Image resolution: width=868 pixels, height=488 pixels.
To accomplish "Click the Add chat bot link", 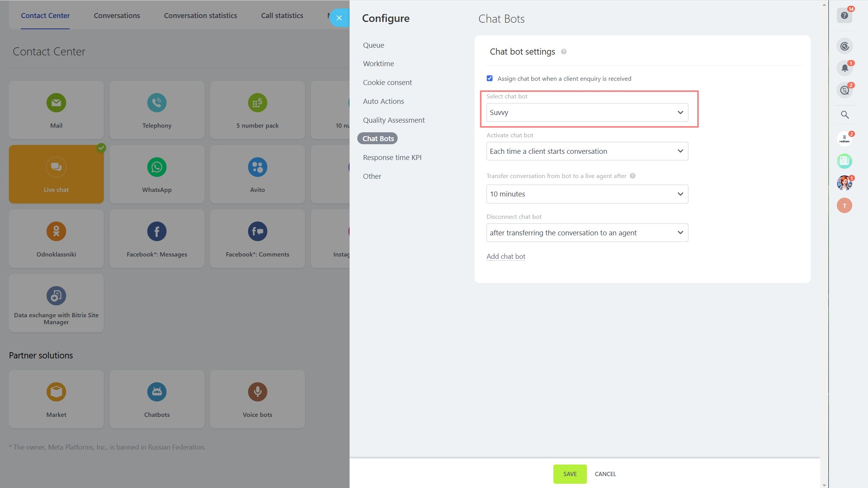I will (x=505, y=256).
